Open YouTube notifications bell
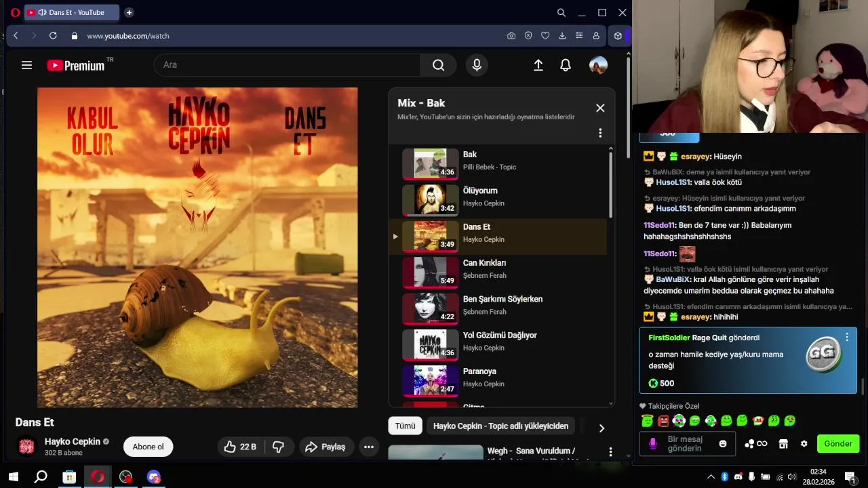This screenshot has width=868, height=488. click(566, 65)
